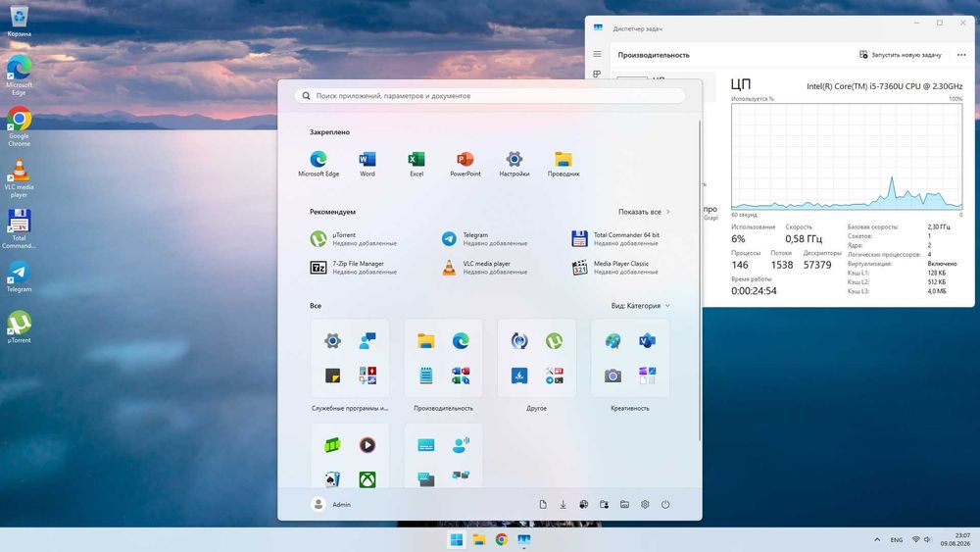Open File Explorer from taskbar
Image resolution: width=980 pixels, height=552 pixels.
pyautogui.click(x=479, y=539)
